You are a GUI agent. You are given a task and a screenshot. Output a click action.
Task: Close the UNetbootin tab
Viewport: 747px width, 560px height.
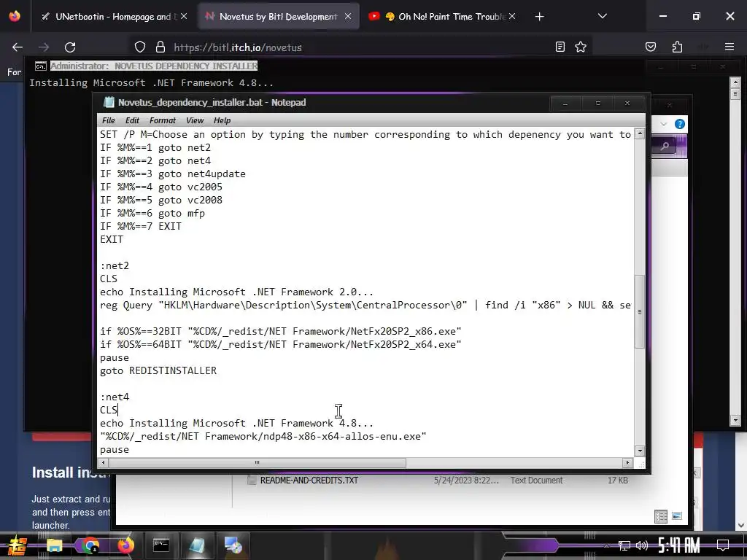[x=184, y=16]
